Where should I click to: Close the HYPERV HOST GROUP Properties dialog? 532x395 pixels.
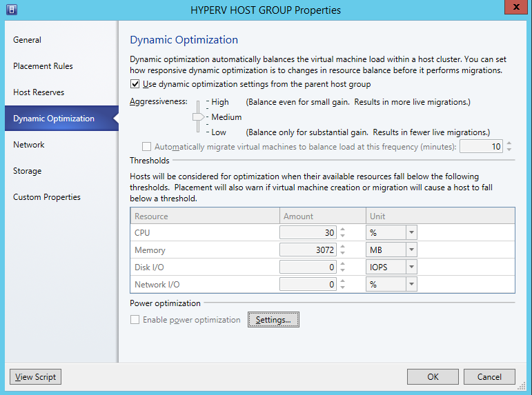pyautogui.click(x=516, y=7)
